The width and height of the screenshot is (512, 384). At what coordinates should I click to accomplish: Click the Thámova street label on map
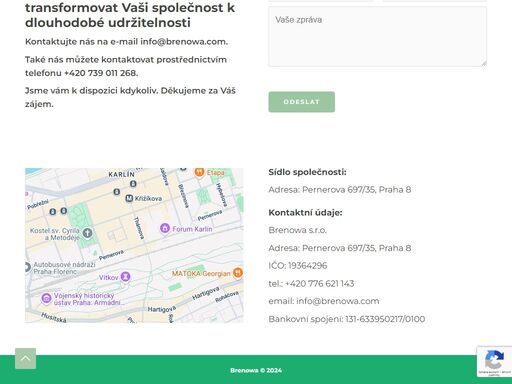click(139, 228)
